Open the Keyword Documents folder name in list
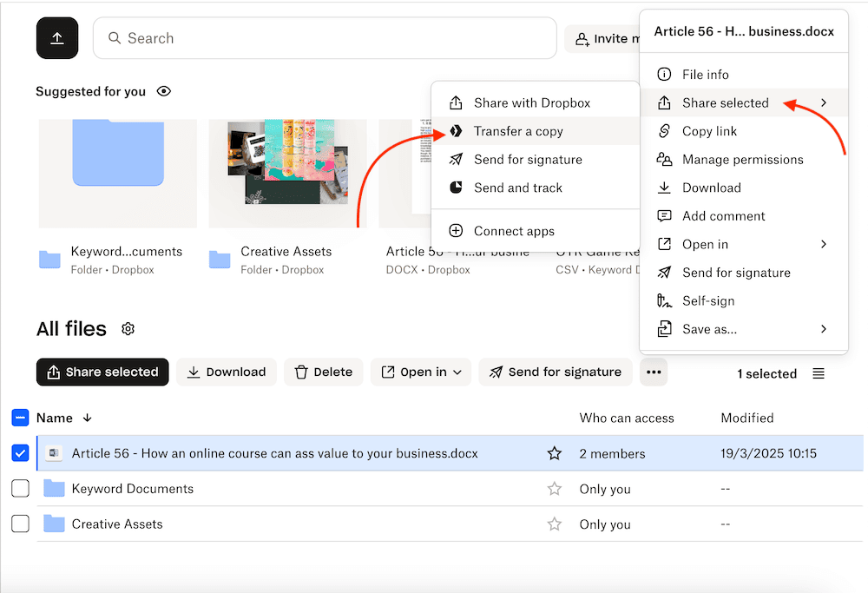Viewport: 868px width, 593px height. point(133,489)
